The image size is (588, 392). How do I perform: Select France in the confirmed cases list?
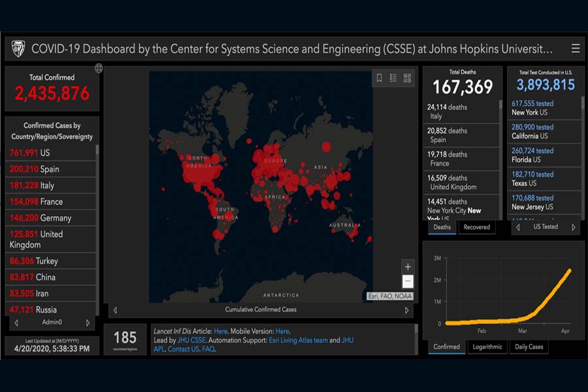click(50, 202)
